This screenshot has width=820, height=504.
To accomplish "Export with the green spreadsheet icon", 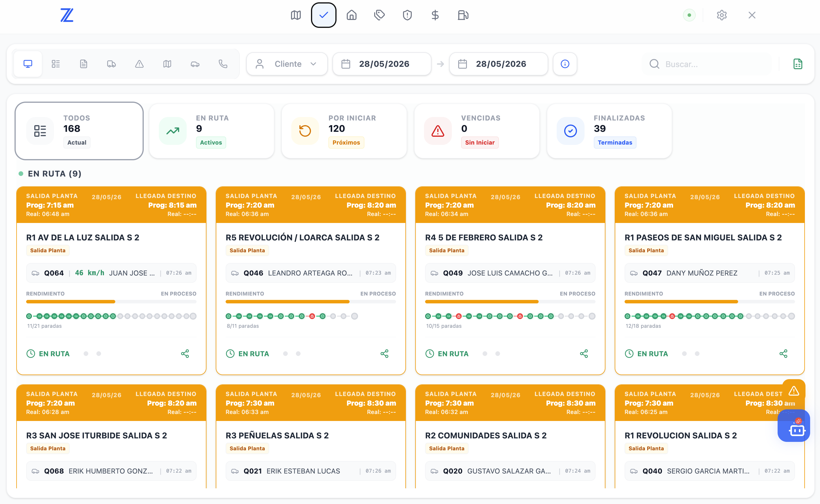I will pos(798,64).
